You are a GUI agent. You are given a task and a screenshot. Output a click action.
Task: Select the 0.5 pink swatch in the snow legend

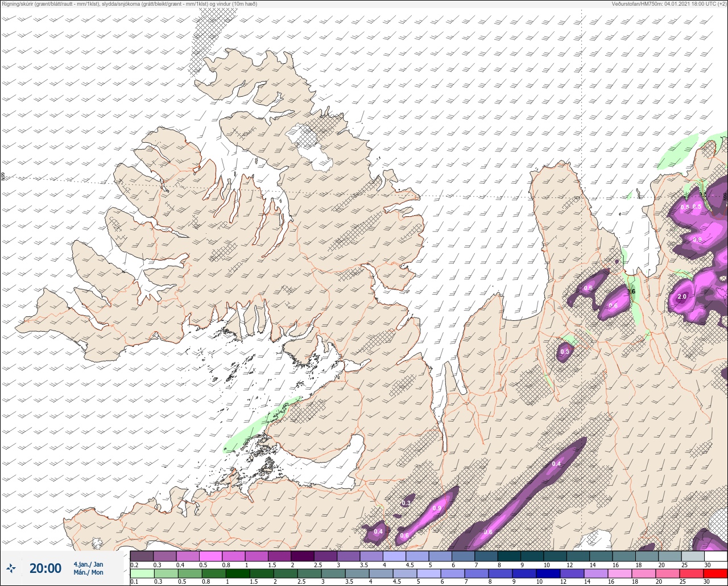coord(210,556)
